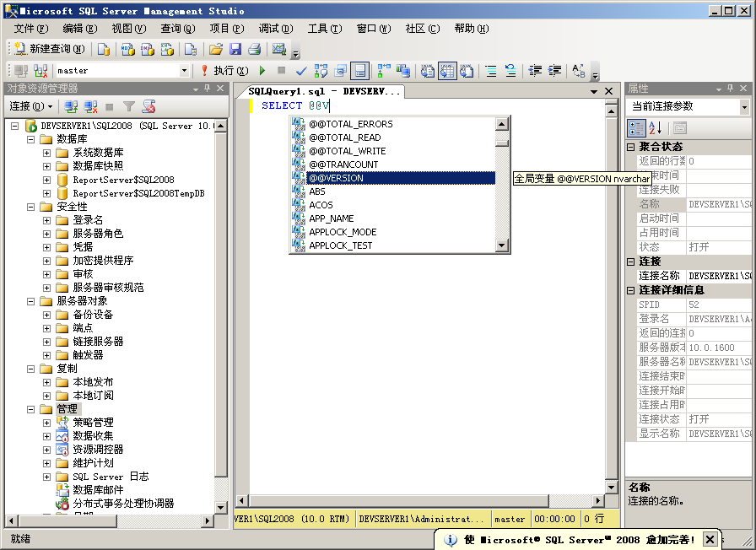Toggle Alphabetical sort in Properties panel

(655, 128)
